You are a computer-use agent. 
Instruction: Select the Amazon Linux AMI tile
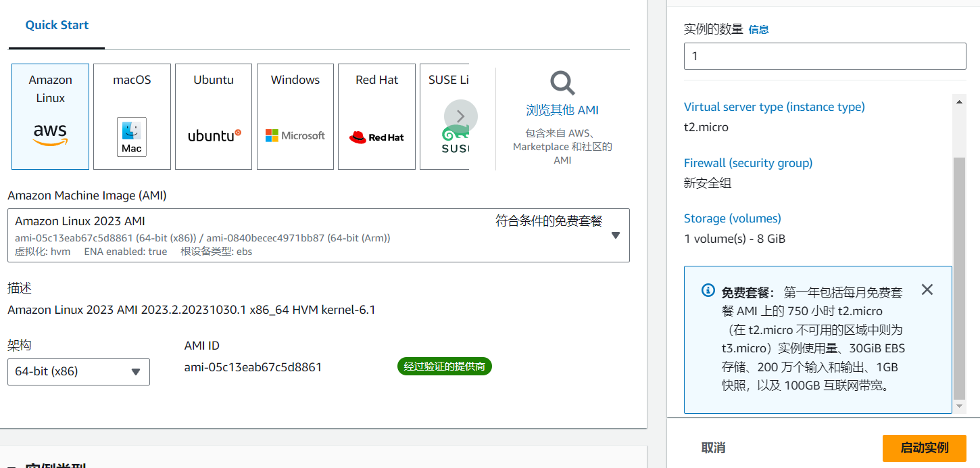pos(50,116)
